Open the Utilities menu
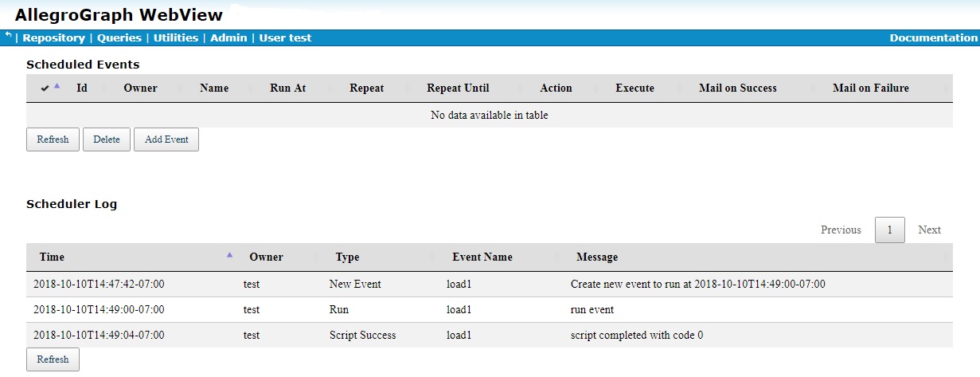 pyautogui.click(x=176, y=37)
